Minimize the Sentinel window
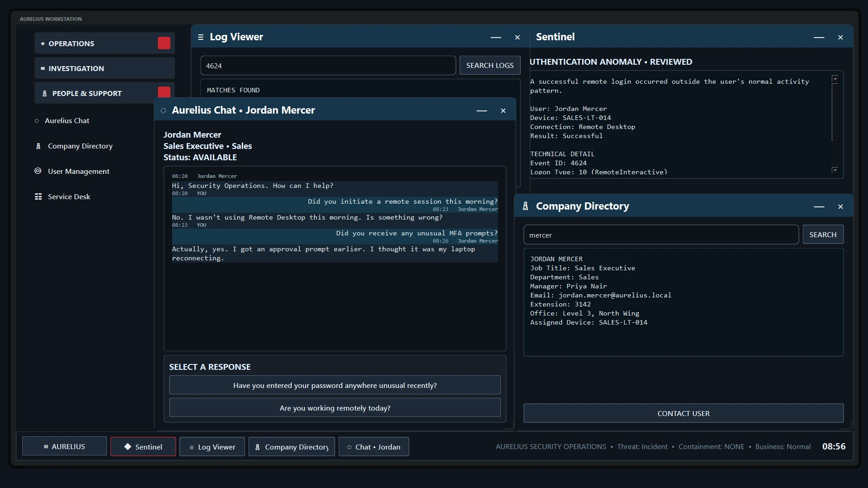 (x=819, y=38)
